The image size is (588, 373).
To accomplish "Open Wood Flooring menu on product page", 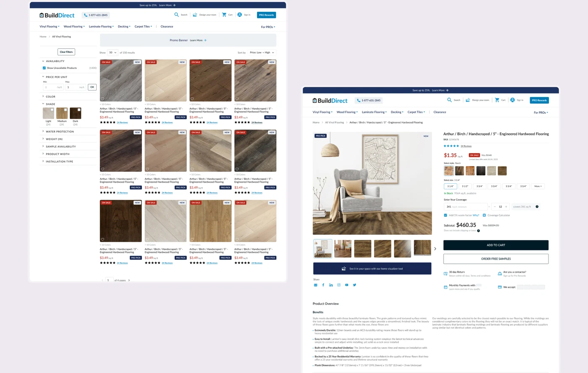I will tap(347, 112).
